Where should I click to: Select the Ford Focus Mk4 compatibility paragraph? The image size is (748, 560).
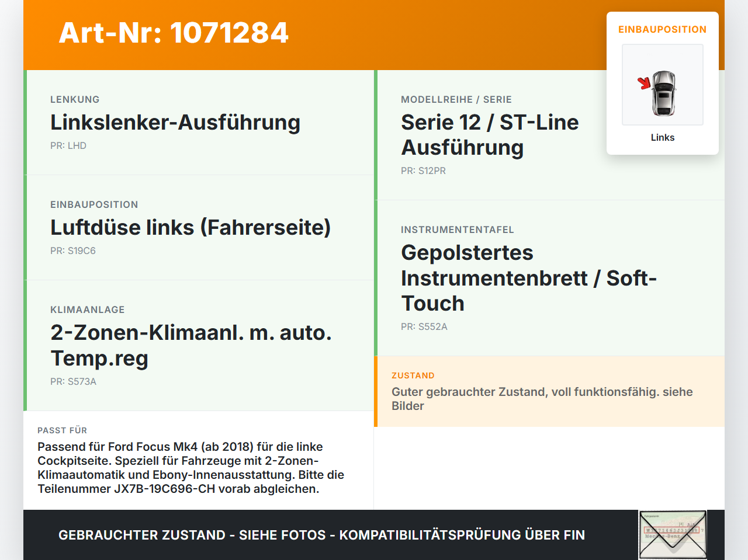click(x=191, y=468)
